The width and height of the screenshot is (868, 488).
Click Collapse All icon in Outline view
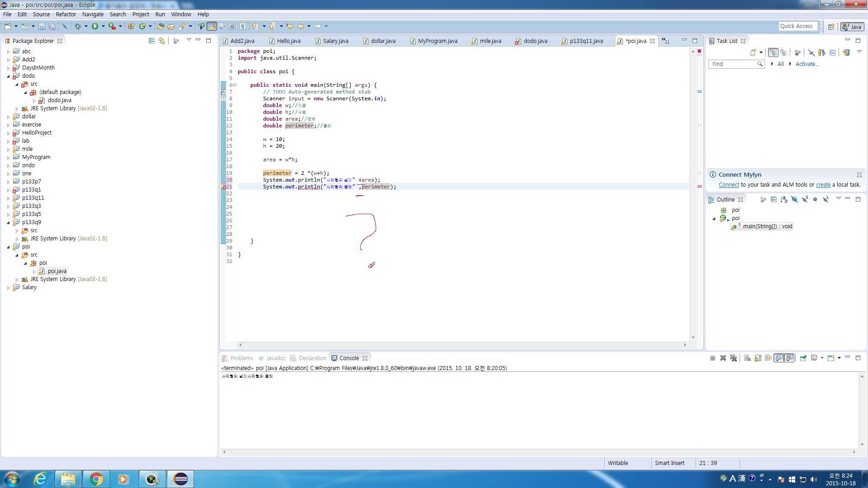pos(774,199)
